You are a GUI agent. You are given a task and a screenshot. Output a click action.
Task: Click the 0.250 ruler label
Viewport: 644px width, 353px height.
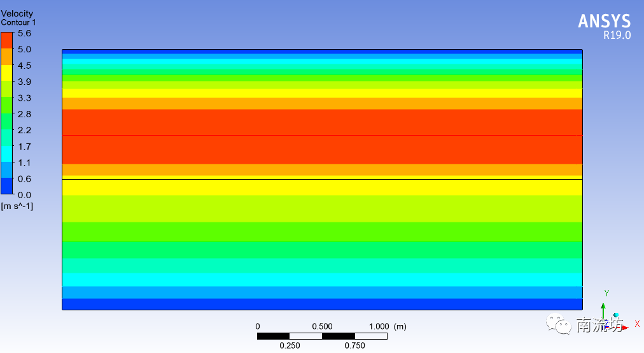point(290,345)
